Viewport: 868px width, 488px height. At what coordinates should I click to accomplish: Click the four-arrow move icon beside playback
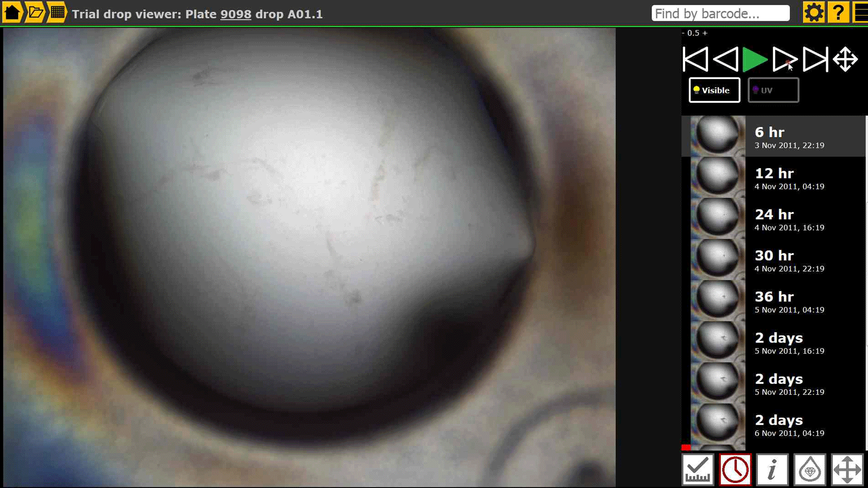[x=845, y=59]
